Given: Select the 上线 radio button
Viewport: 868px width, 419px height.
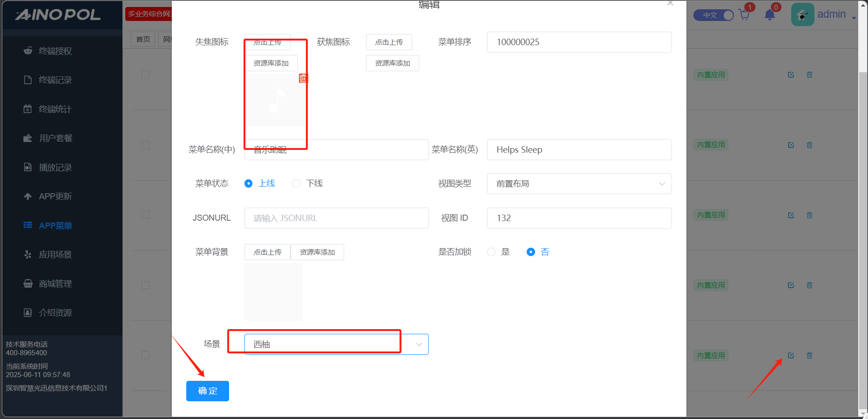Looking at the screenshot, I should coord(249,183).
